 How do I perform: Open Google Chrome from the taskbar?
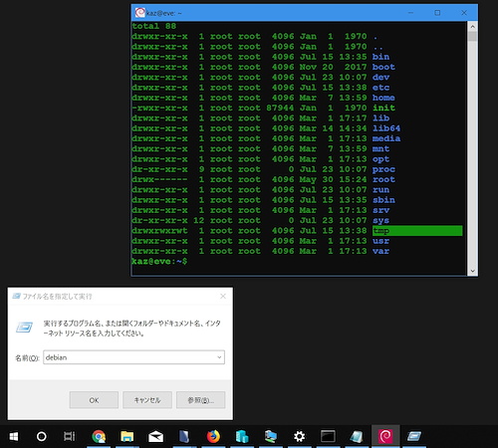coord(99,436)
